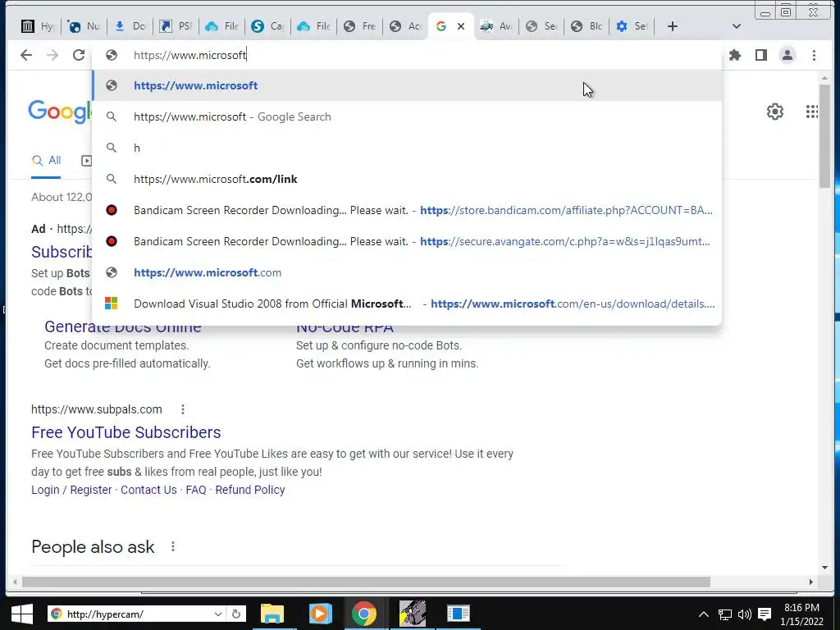Select the 'h' search suggestion
This screenshot has width=840, height=630.
click(407, 148)
